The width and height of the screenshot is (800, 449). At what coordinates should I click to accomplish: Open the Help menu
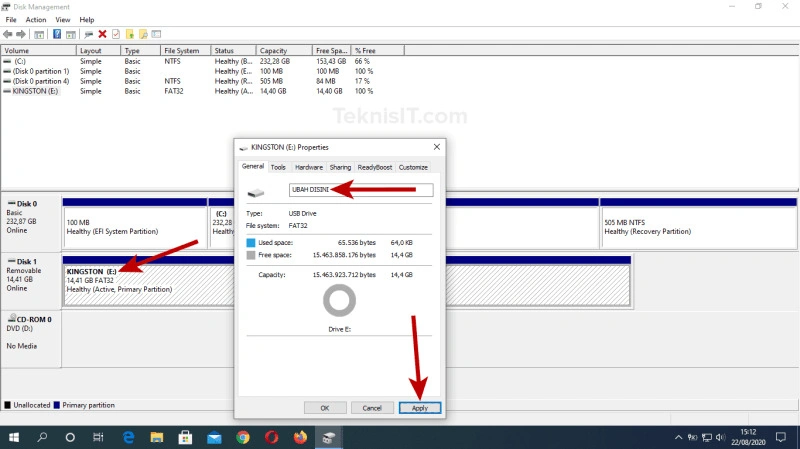tap(87, 20)
